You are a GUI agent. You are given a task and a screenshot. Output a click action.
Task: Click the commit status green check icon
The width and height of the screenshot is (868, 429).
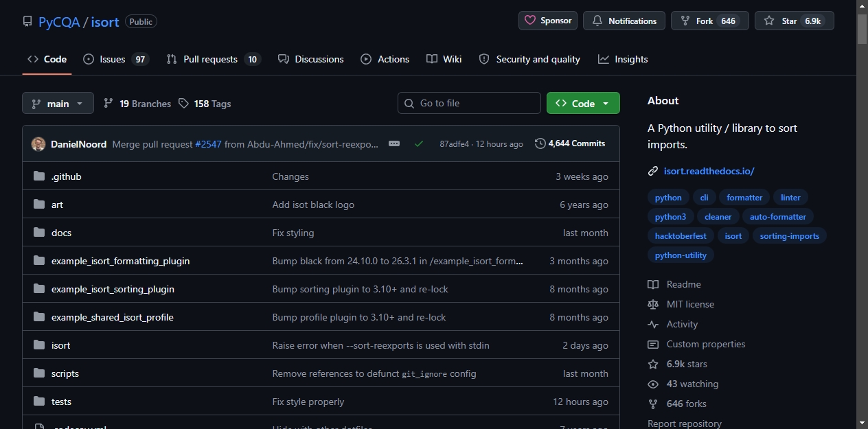pos(419,143)
